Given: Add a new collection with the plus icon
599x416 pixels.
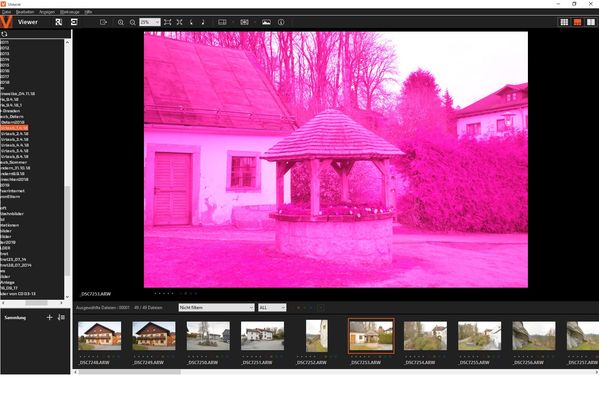Looking at the screenshot, I should (x=49, y=317).
